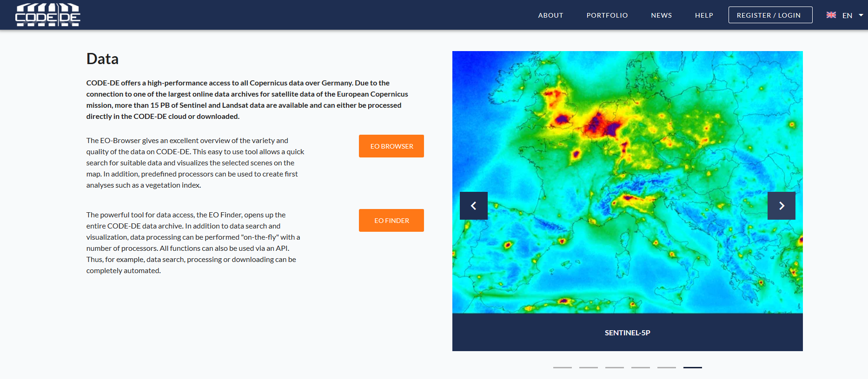Viewport: 868px width, 379px height.
Task: Go to the News page
Action: [661, 15]
